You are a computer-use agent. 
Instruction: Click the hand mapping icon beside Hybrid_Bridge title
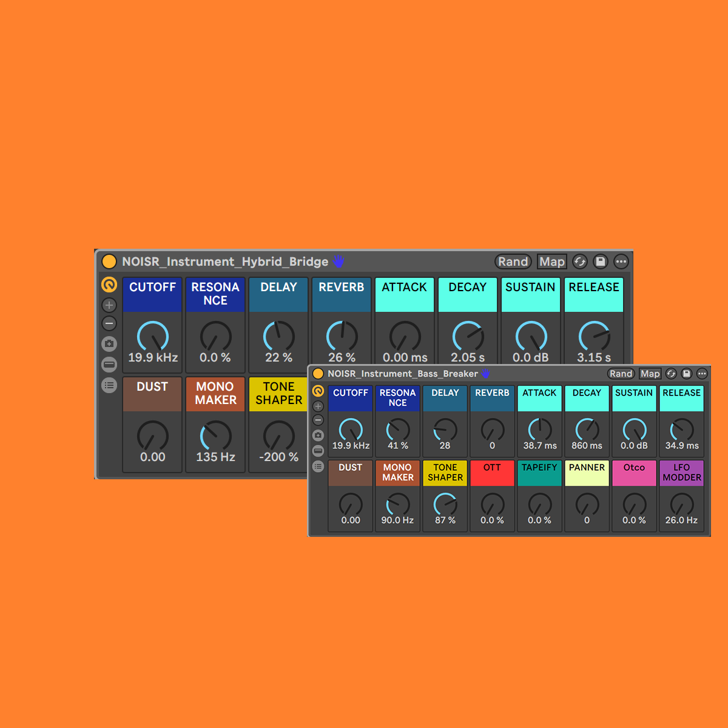tap(339, 261)
